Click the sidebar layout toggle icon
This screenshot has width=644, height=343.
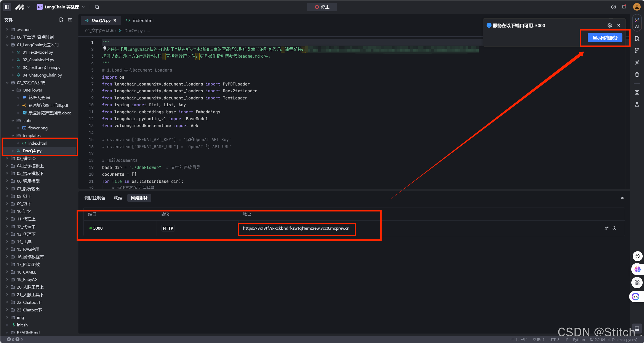(x=7, y=7)
